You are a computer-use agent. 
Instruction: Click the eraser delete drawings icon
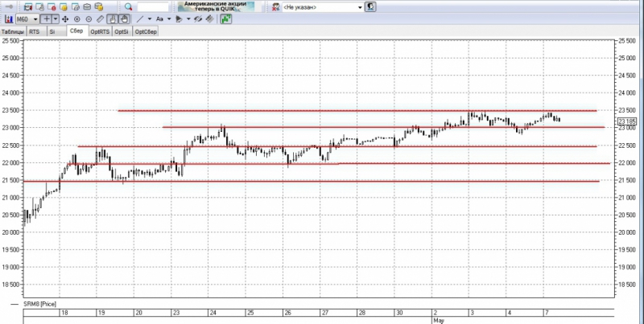click(209, 18)
